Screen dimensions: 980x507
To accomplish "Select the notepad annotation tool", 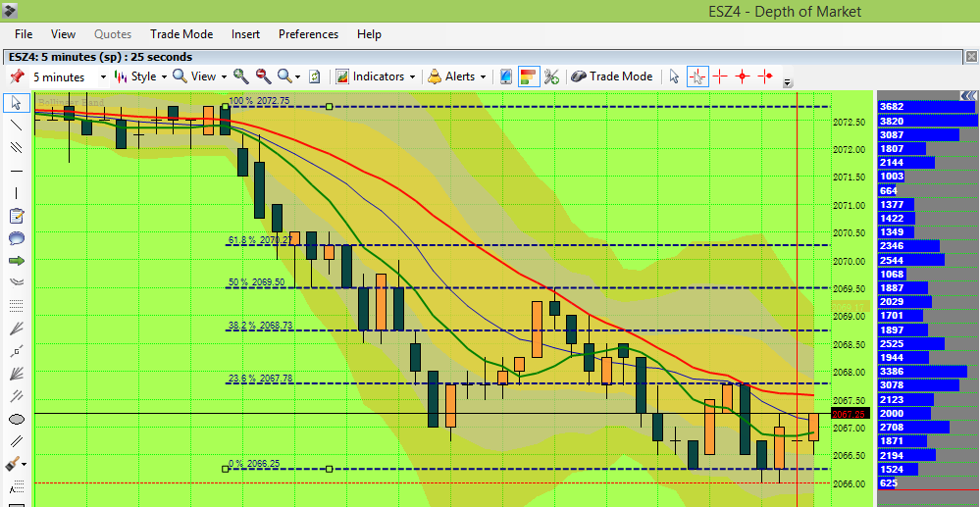I will pyautogui.click(x=17, y=216).
